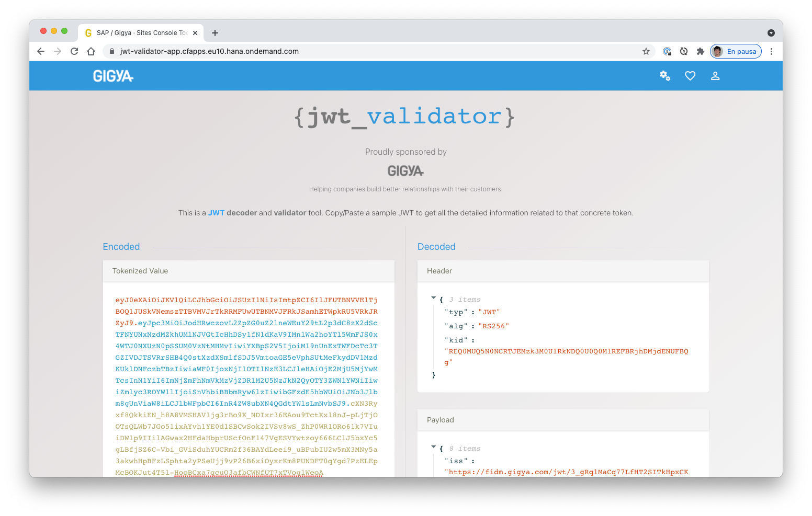Click the Header panel title
The image size is (812, 516).
click(439, 271)
